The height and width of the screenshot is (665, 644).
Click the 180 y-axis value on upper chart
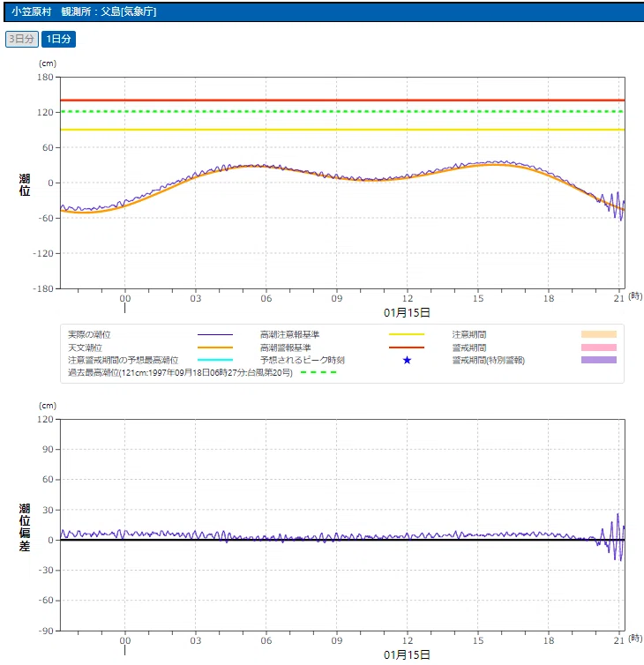coord(45,78)
